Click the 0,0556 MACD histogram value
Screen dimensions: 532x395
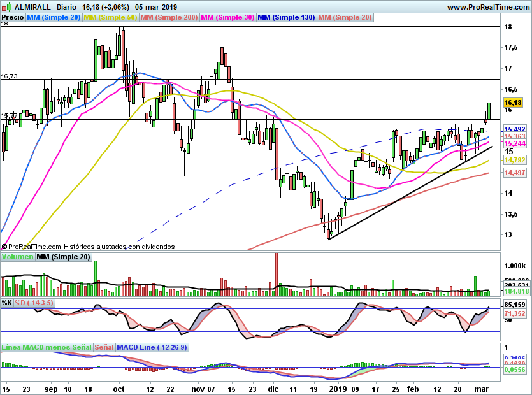[x=514, y=370]
